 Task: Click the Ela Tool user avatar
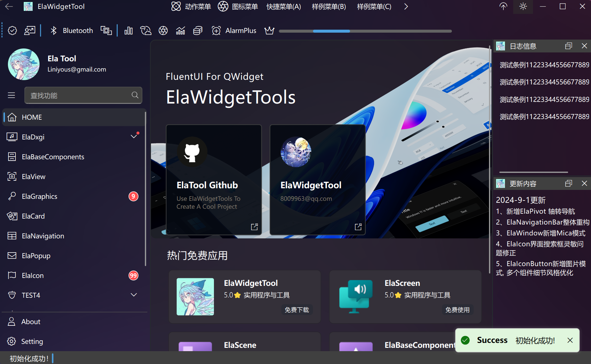pyautogui.click(x=24, y=64)
